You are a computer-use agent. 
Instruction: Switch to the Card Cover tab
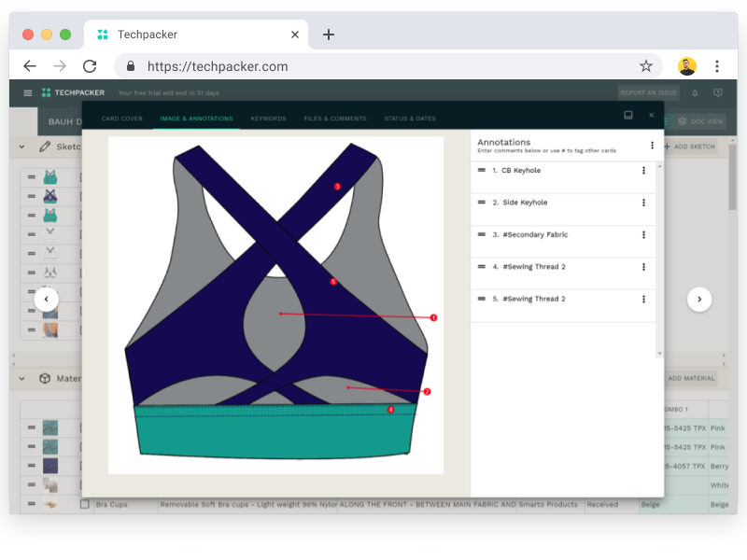[x=122, y=119]
